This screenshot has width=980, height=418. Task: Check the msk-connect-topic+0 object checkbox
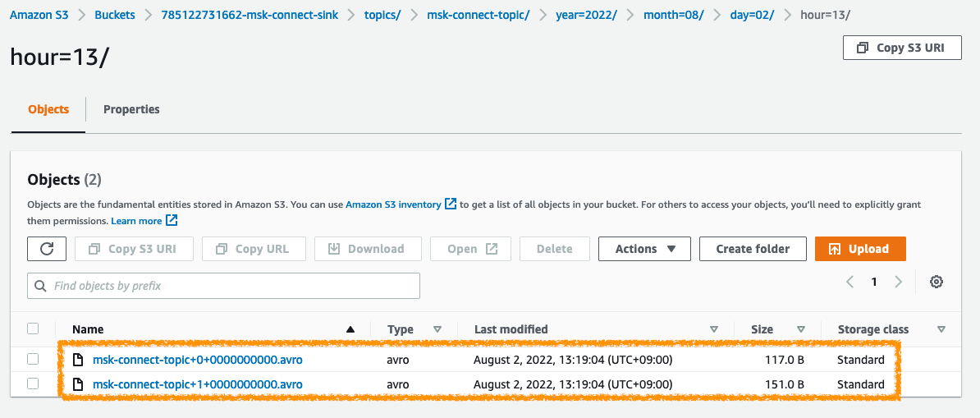pos(33,359)
